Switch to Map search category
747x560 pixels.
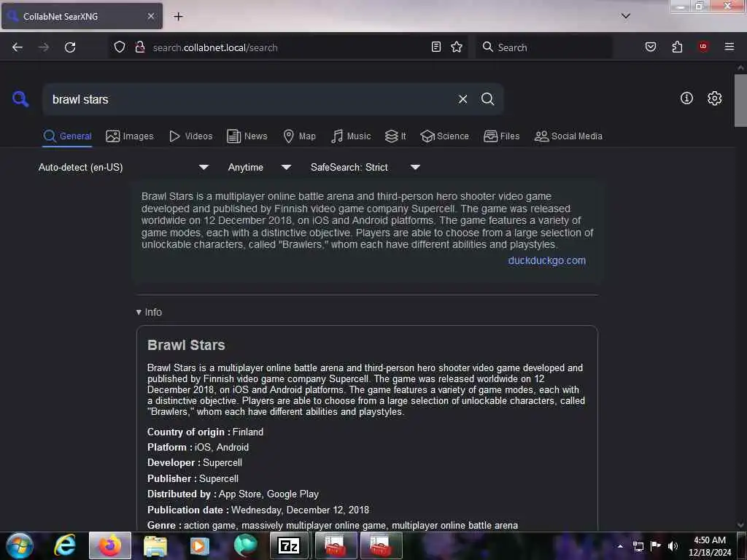[x=299, y=136]
